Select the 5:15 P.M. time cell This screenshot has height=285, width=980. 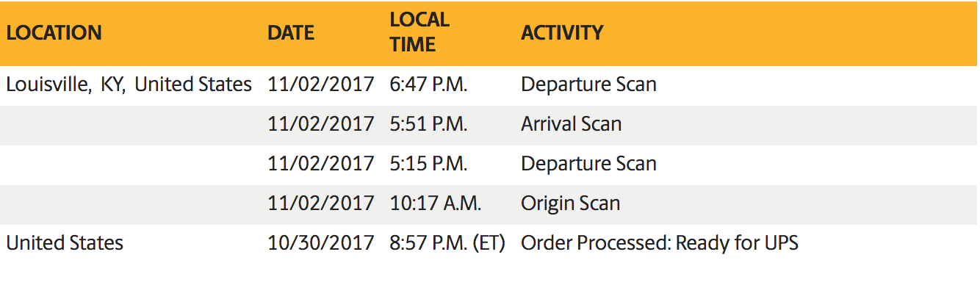tap(428, 164)
